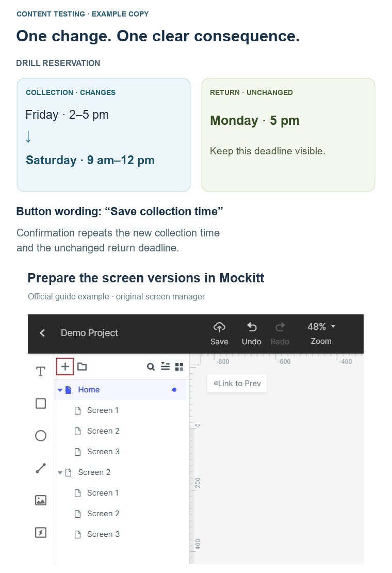Click the -600 ruler mark
The width and height of the screenshot is (392, 573).
tap(284, 362)
